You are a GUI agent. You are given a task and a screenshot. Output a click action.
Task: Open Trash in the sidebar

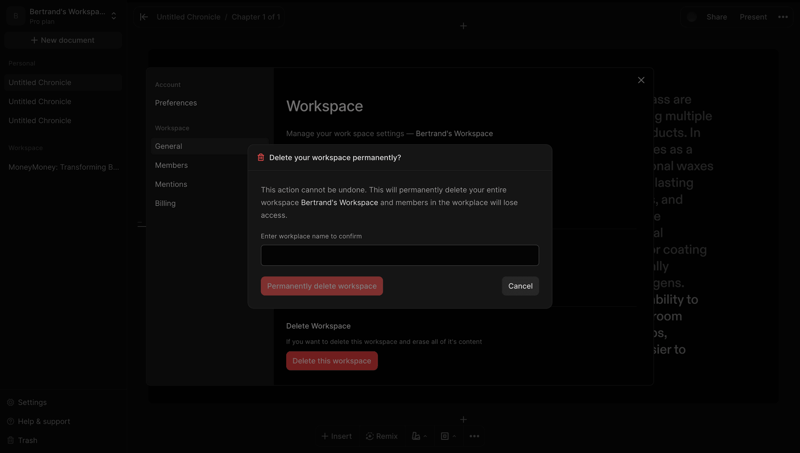[22, 440]
